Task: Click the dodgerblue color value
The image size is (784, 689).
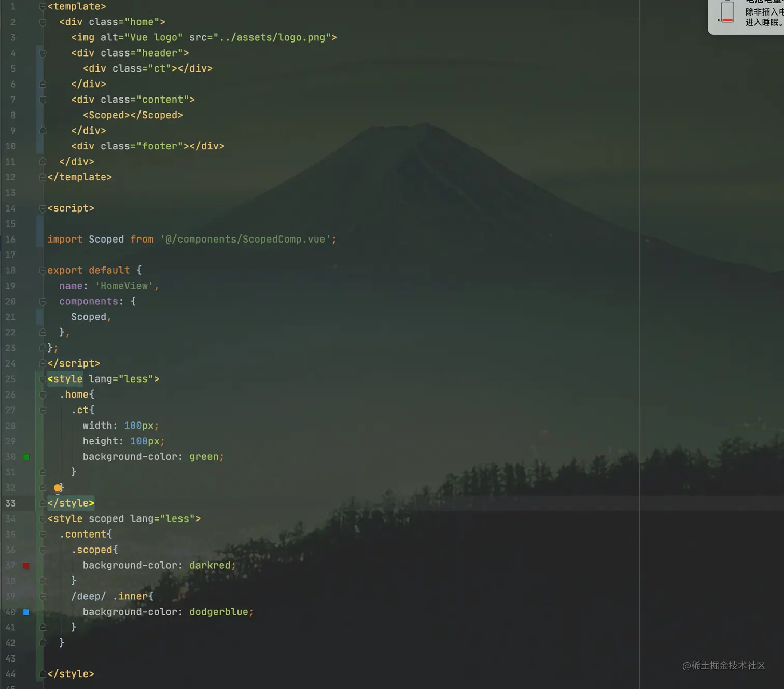Action: click(x=219, y=612)
